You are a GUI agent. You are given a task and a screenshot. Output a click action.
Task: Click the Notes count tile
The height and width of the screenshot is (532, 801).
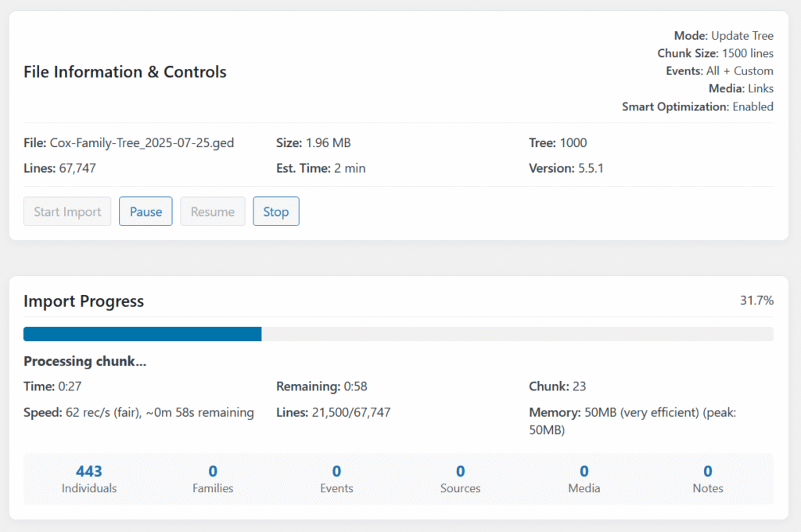click(708, 478)
